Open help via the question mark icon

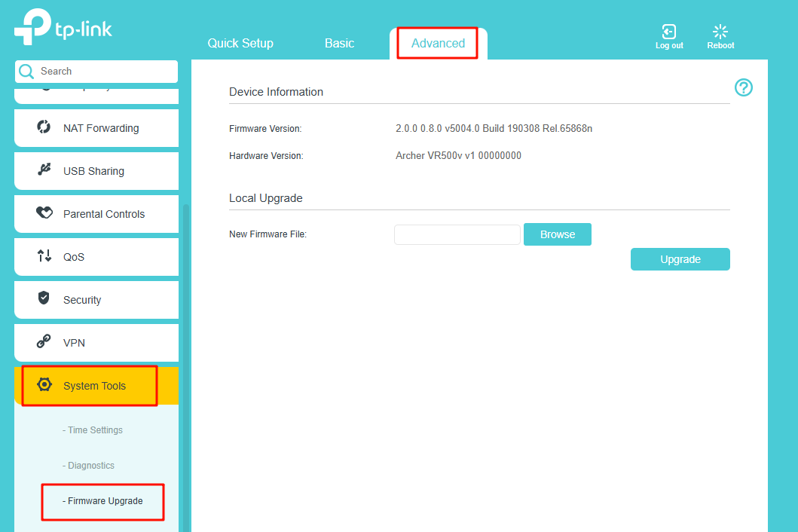(x=743, y=87)
